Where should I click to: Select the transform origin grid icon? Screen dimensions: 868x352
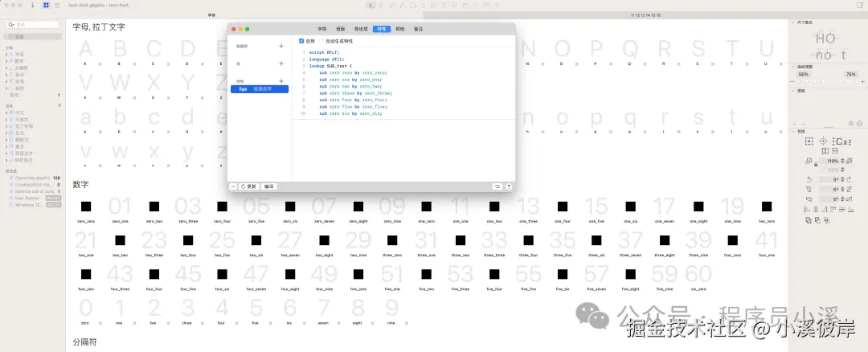pyautogui.click(x=809, y=141)
